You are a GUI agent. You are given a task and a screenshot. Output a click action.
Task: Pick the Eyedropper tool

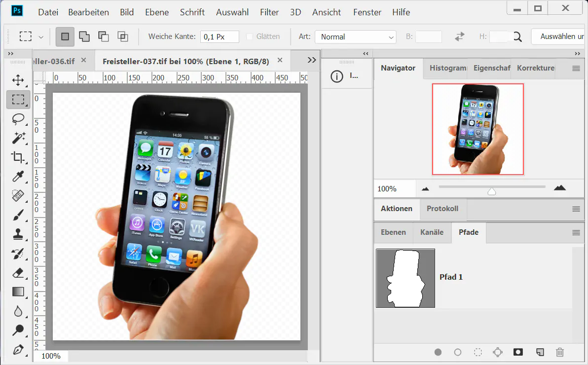coord(18,177)
